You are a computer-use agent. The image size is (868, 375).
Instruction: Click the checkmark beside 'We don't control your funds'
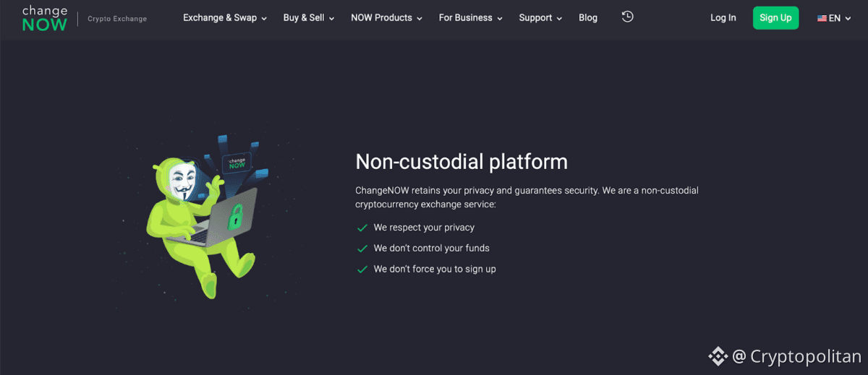coord(362,249)
